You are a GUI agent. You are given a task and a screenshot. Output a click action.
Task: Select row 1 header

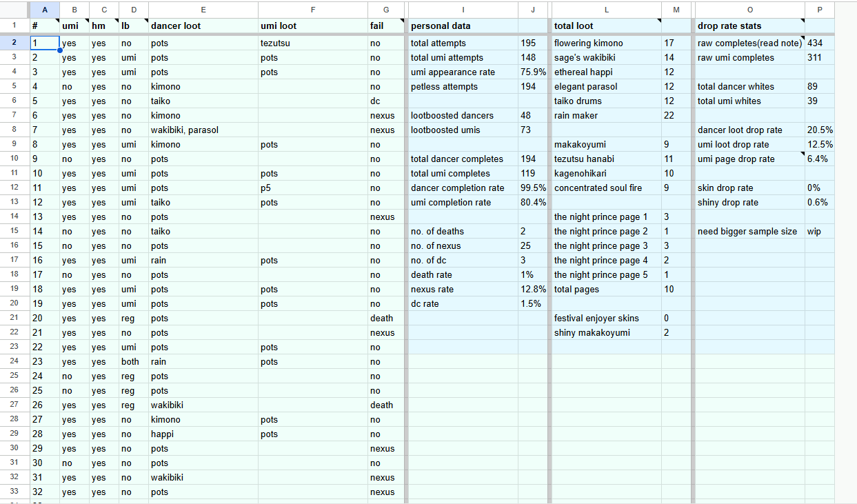14,26
